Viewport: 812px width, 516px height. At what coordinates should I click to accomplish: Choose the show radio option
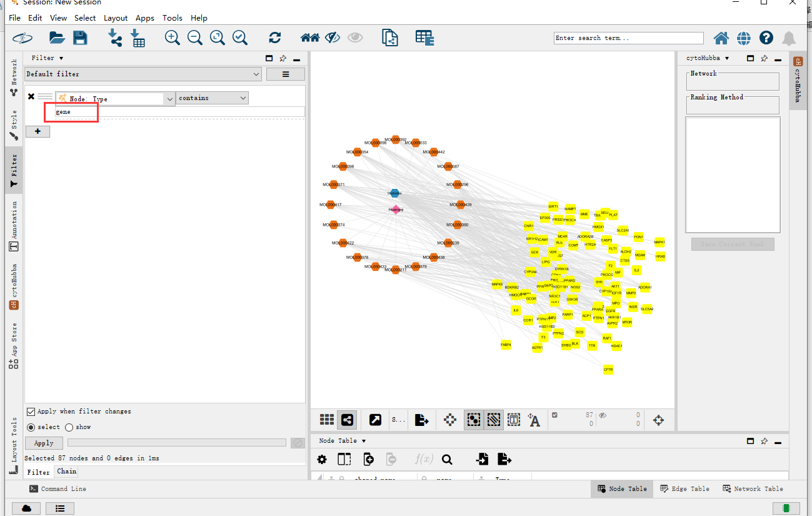(x=69, y=427)
